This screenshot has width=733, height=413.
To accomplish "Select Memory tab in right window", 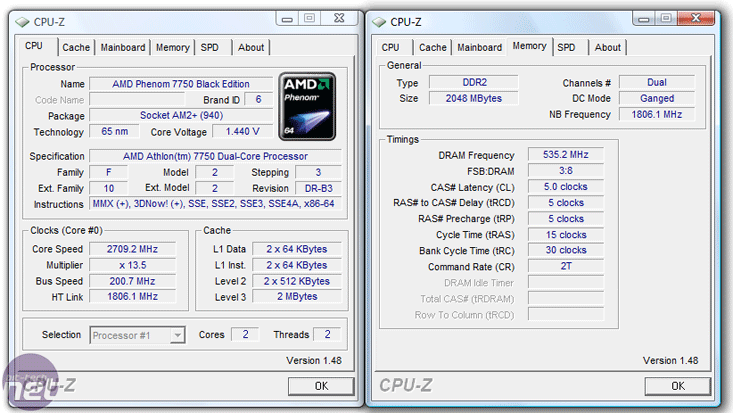I will [x=529, y=46].
